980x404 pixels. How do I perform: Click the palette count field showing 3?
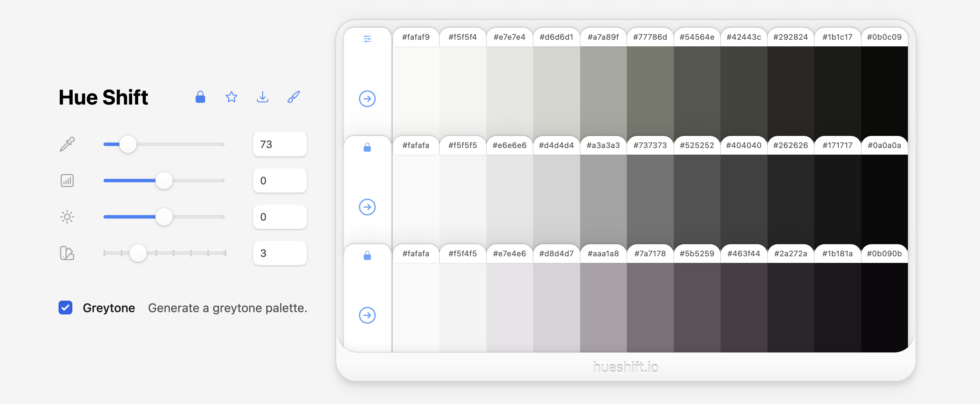pyautogui.click(x=280, y=253)
